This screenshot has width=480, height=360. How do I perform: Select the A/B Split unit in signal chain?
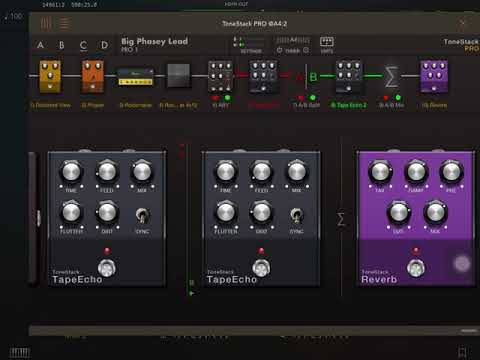[x=306, y=77]
